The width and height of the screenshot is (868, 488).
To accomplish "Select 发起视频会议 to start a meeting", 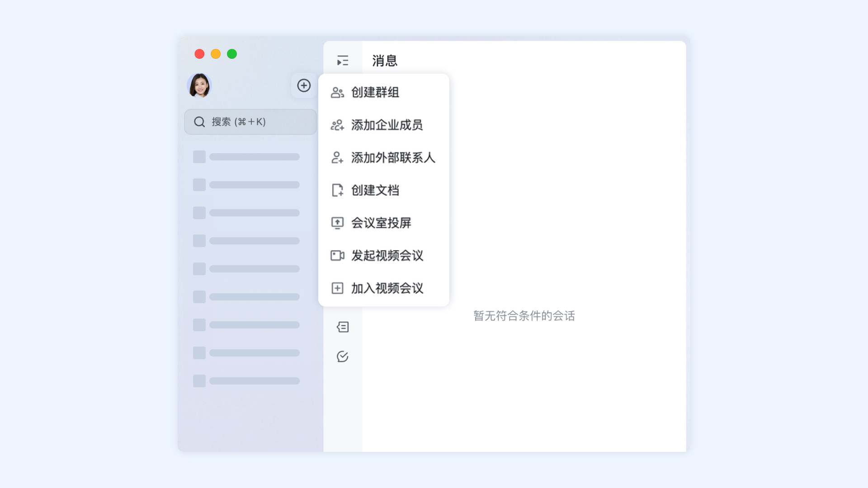I will 387,256.
